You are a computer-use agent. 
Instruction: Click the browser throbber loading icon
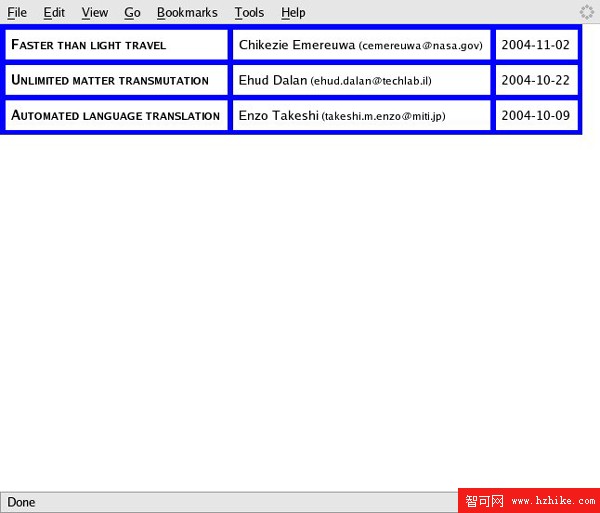[587, 12]
